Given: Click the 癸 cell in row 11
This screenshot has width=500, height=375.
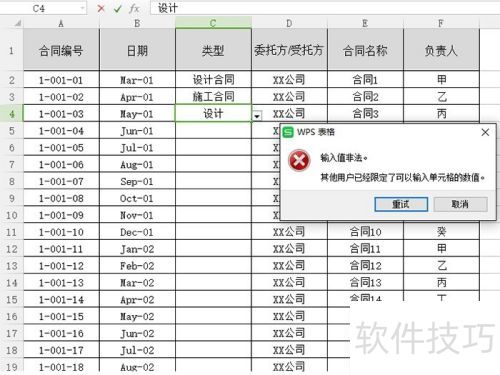Looking at the screenshot, I should pyautogui.click(x=441, y=232).
